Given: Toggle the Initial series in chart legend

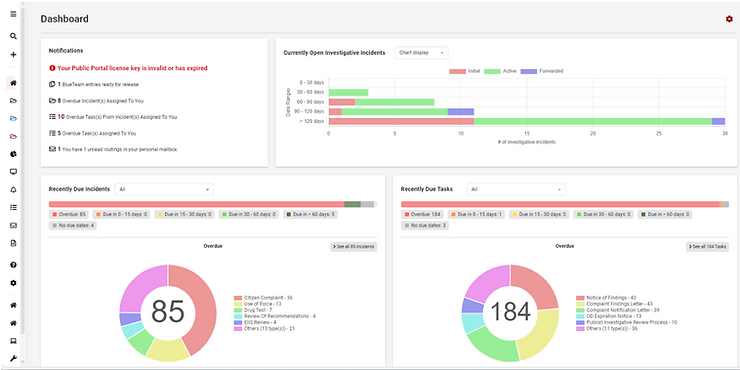Looking at the screenshot, I should (464, 71).
